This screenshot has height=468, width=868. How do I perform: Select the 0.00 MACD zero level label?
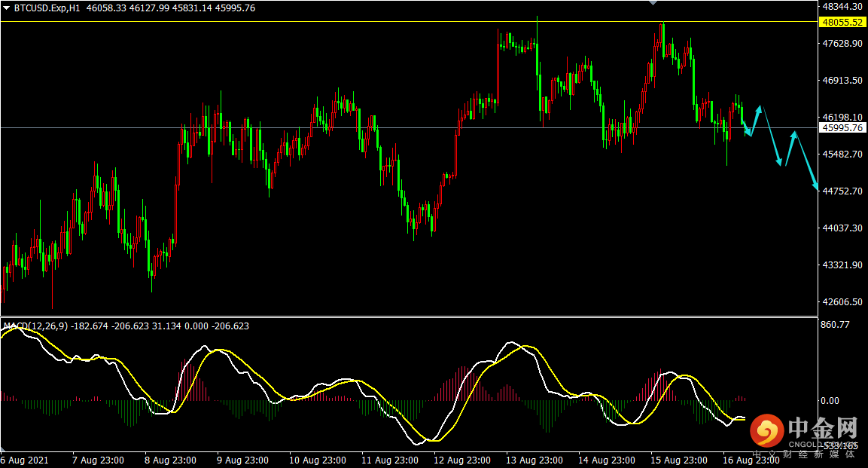click(830, 400)
